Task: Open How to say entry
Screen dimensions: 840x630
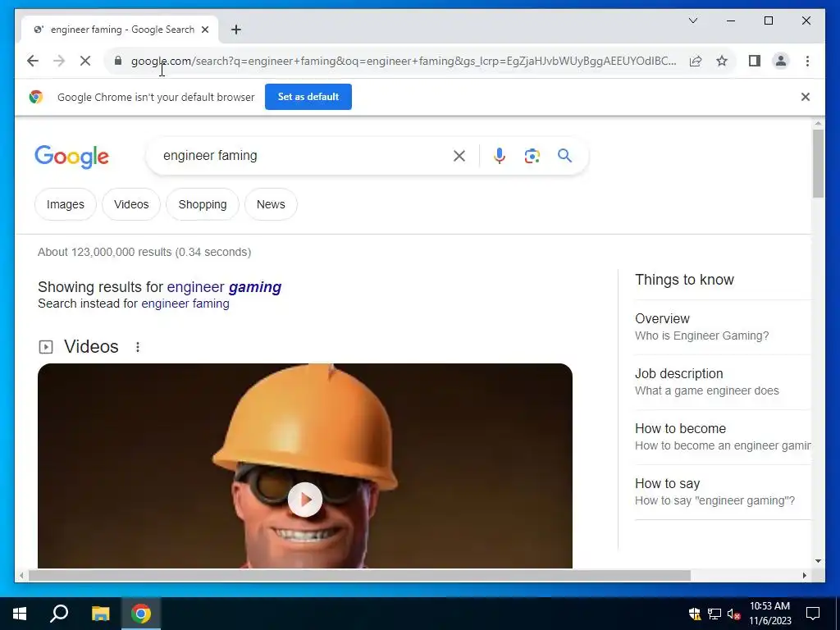Action: [723, 492]
